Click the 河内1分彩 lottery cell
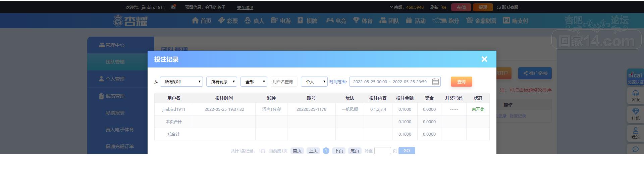This screenshot has height=184, width=644. (271, 109)
